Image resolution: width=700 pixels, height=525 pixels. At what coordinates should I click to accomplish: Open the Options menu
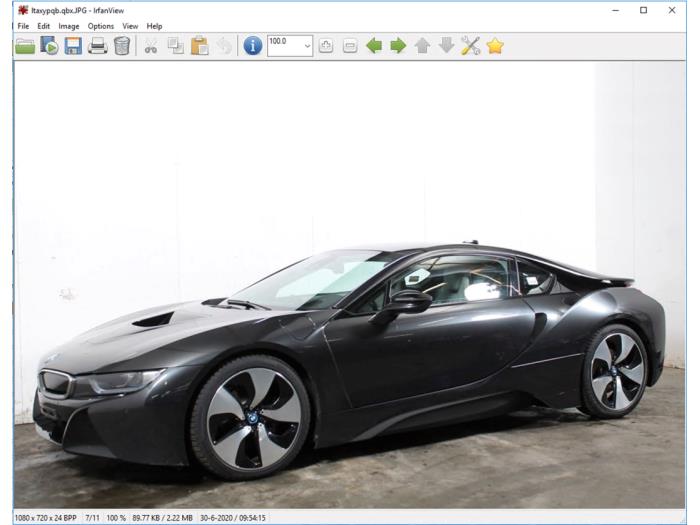(x=101, y=26)
